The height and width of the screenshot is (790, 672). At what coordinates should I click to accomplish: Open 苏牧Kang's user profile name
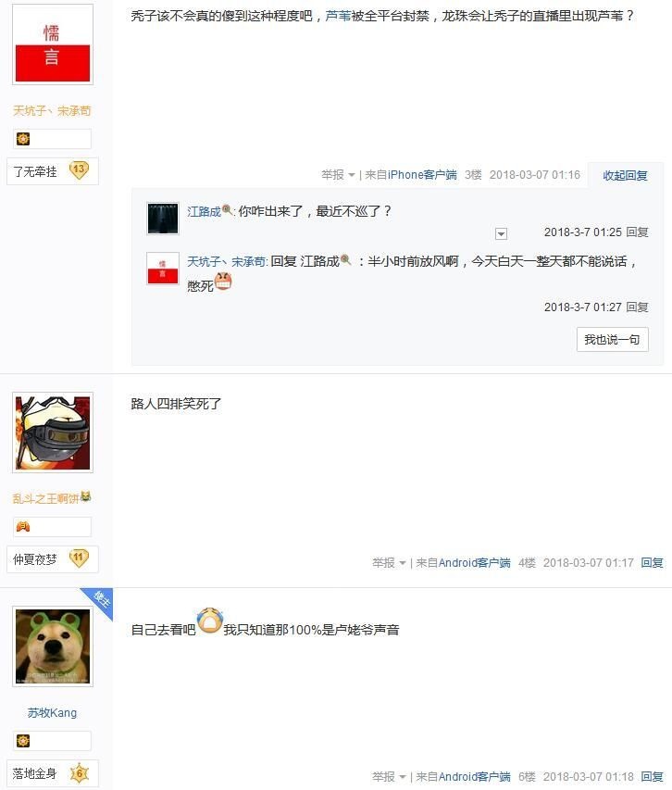(53, 713)
